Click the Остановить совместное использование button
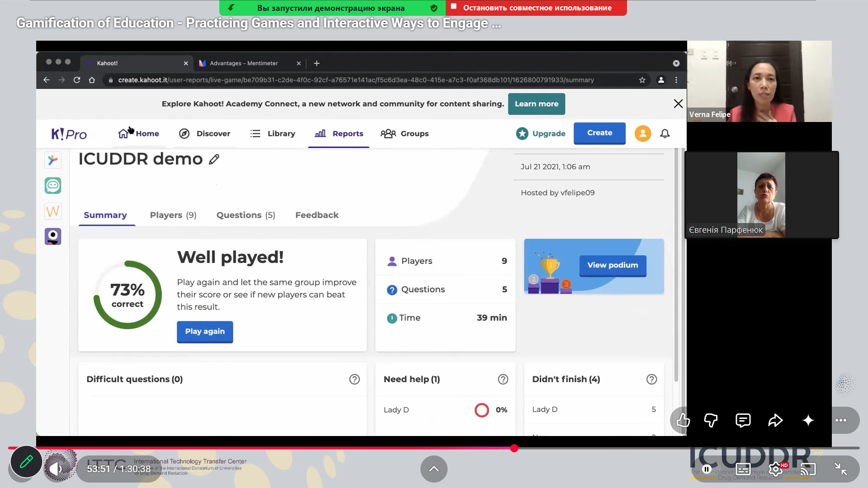 (537, 8)
